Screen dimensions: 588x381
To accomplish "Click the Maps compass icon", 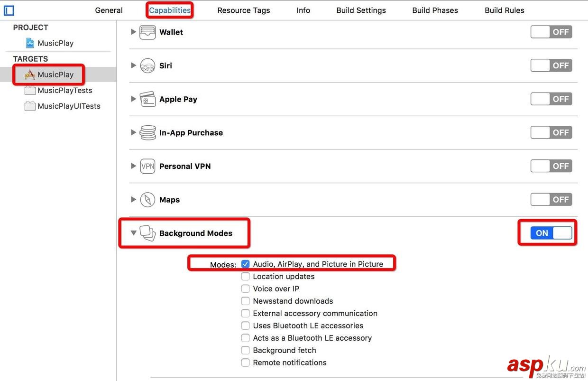I will pyautogui.click(x=147, y=200).
